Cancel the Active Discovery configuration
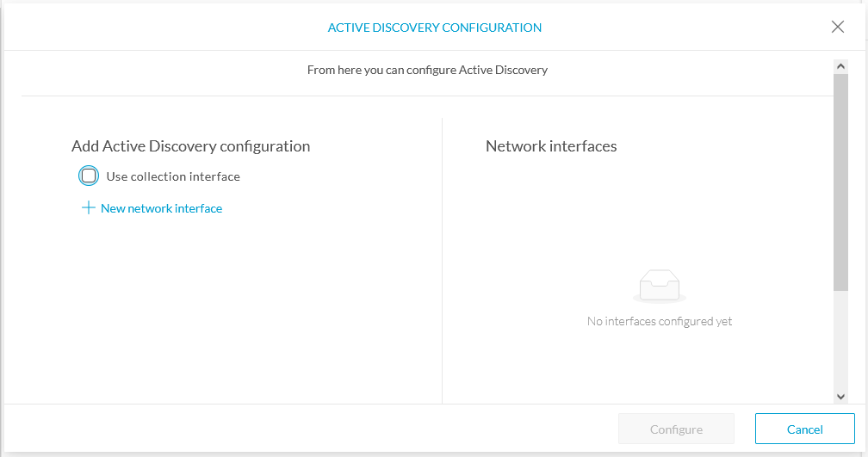This screenshot has width=868, height=457. [805, 429]
